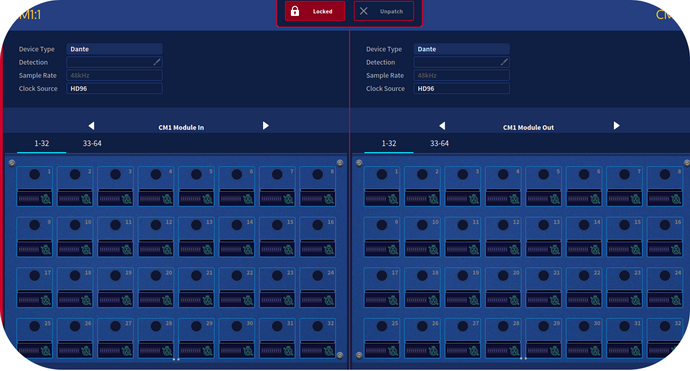Screen dimensions: 690x371
Task: Click link icon on output channel 9
Action: [393, 250]
